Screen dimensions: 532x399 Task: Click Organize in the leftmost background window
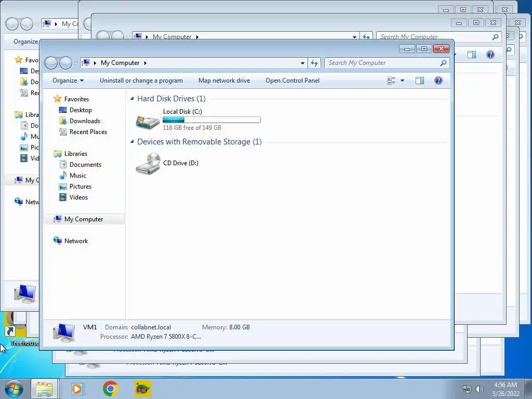tap(25, 42)
